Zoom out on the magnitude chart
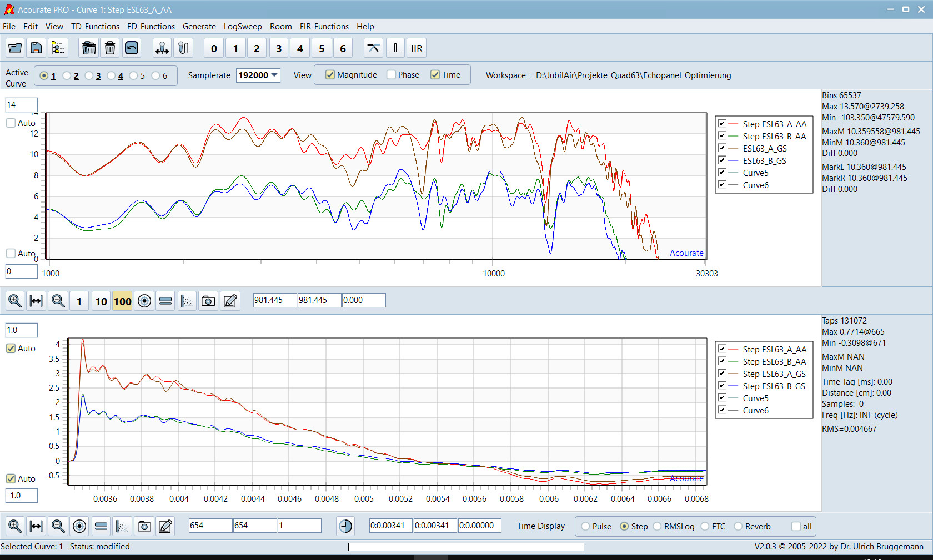This screenshot has height=560, width=933. [x=58, y=301]
